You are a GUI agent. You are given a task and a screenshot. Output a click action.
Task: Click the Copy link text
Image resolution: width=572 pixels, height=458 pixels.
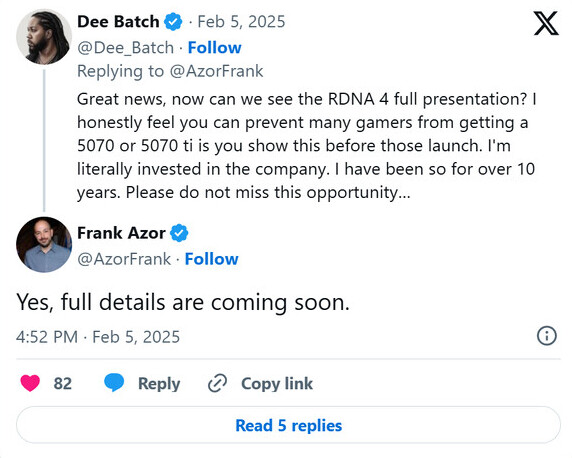coord(277,384)
